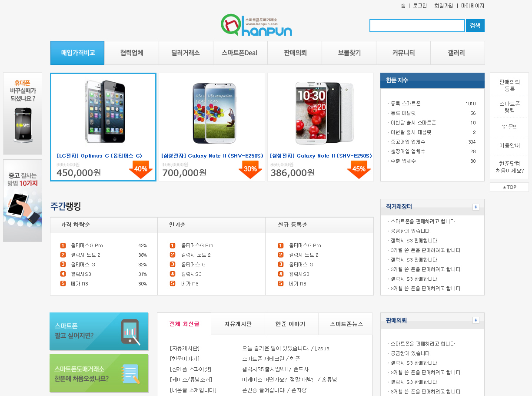Click the 중고매입 업체수 stat row
The height and width of the screenshot is (396, 532).
pyautogui.click(x=432, y=142)
